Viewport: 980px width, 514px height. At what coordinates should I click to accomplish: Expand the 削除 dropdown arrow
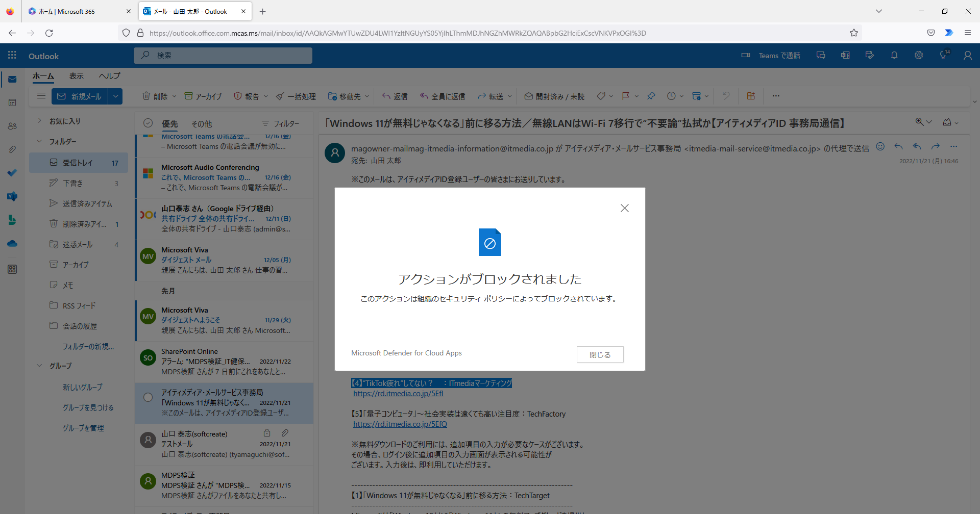click(174, 96)
